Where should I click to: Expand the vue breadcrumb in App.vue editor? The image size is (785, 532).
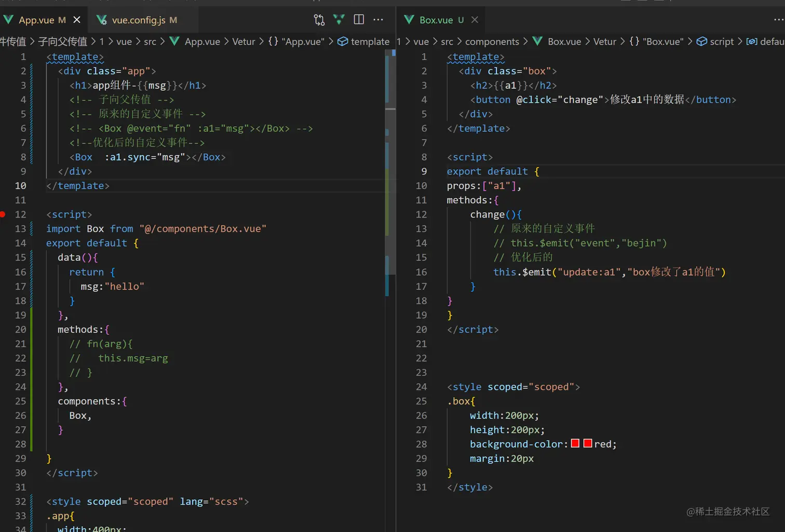click(124, 42)
